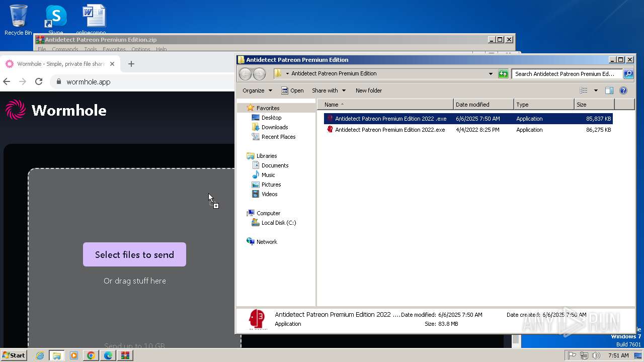Open a new browser tab
Screen dimensions: 644x362
131,64
